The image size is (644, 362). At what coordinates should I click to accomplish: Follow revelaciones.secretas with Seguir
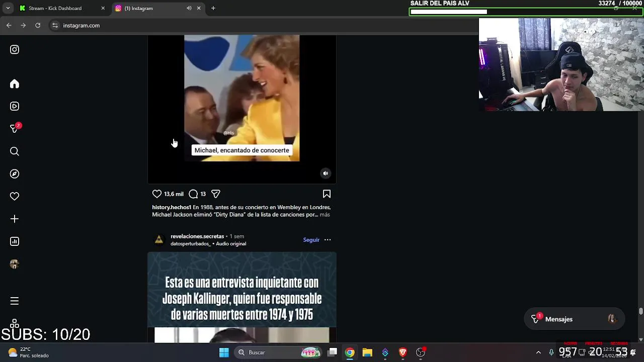coord(311,240)
